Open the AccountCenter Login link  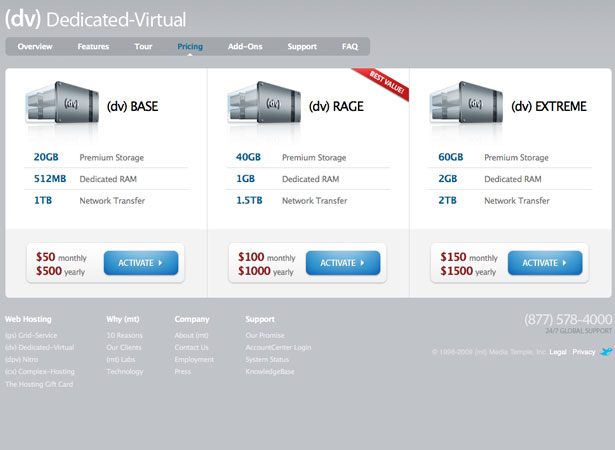(278, 348)
